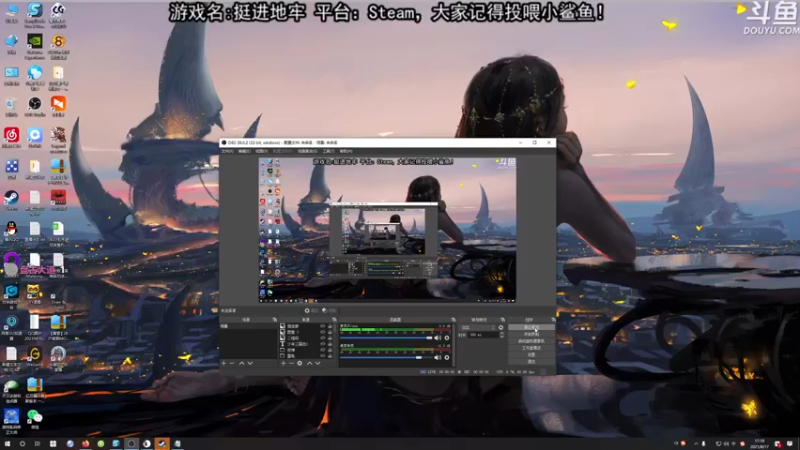Open Help menu in OBS
The image size is (800, 450).
point(346,151)
